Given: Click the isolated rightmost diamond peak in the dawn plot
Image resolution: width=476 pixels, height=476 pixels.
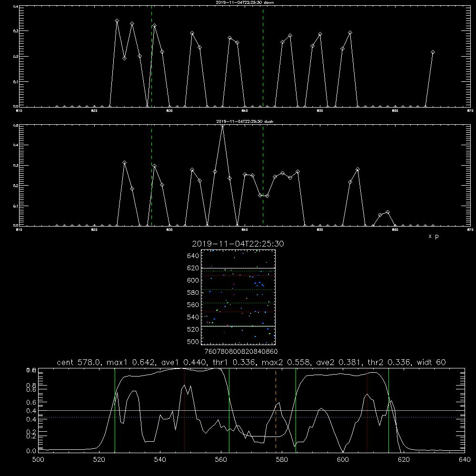Looking at the screenshot, I should click(x=433, y=52).
